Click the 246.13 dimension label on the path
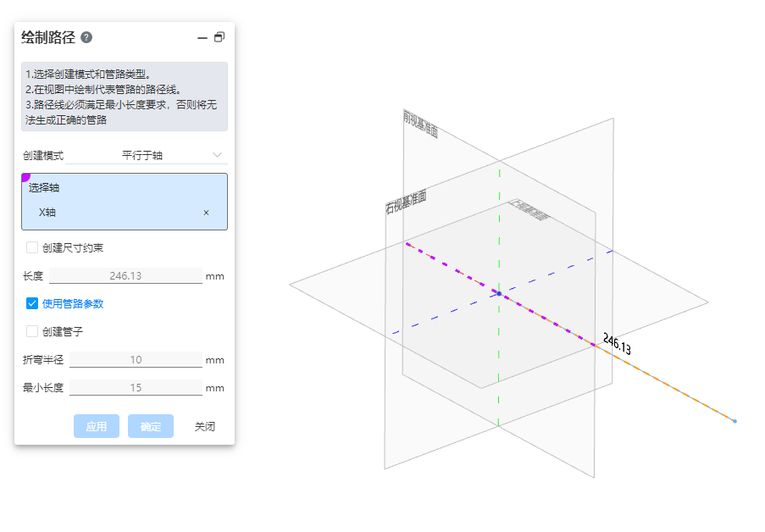 pyautogui.click(x=617, y=343)
